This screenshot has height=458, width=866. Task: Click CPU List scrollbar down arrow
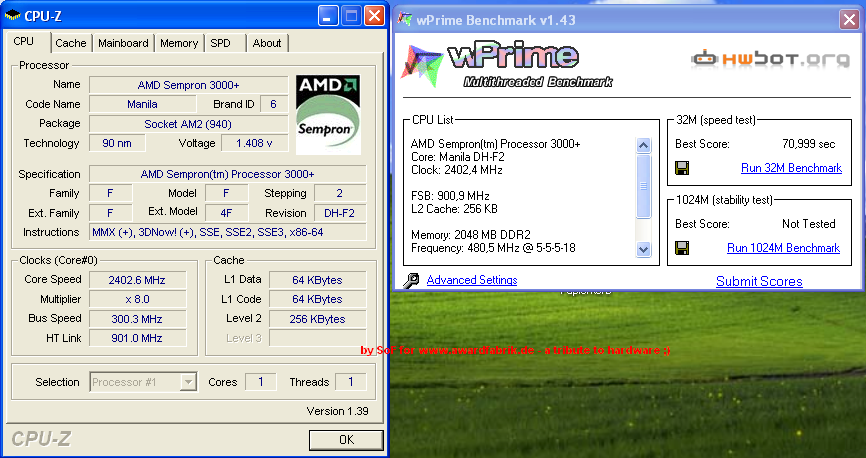coord(643,249)
